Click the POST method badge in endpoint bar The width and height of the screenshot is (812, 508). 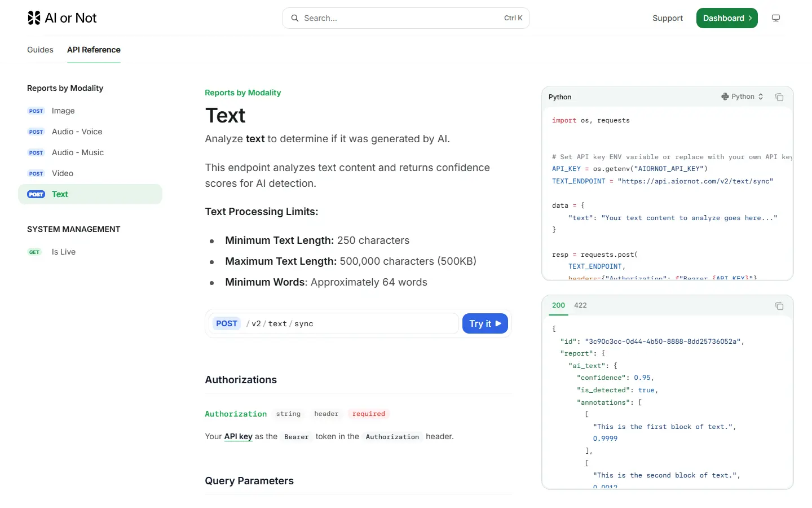coord(227,323)
